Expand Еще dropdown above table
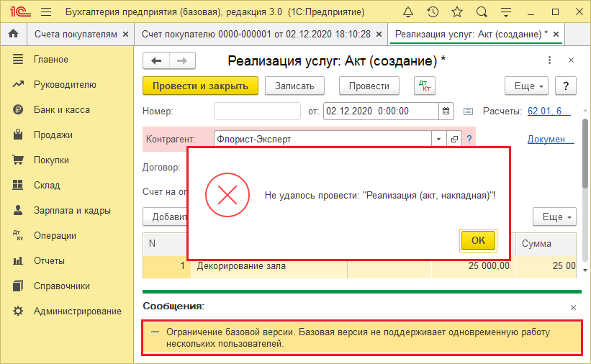Image resolution: width=591 pixels, height=364 pixels. tap(554, 217)
